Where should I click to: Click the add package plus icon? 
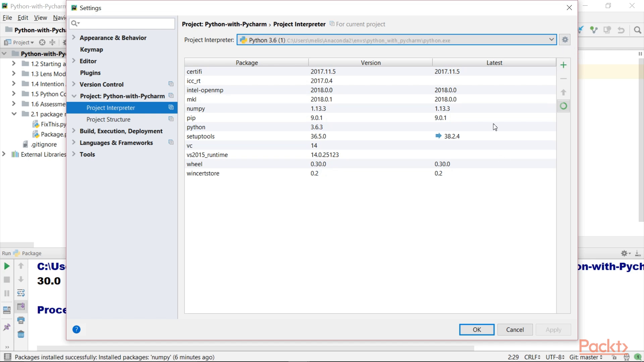pos(563,65)
